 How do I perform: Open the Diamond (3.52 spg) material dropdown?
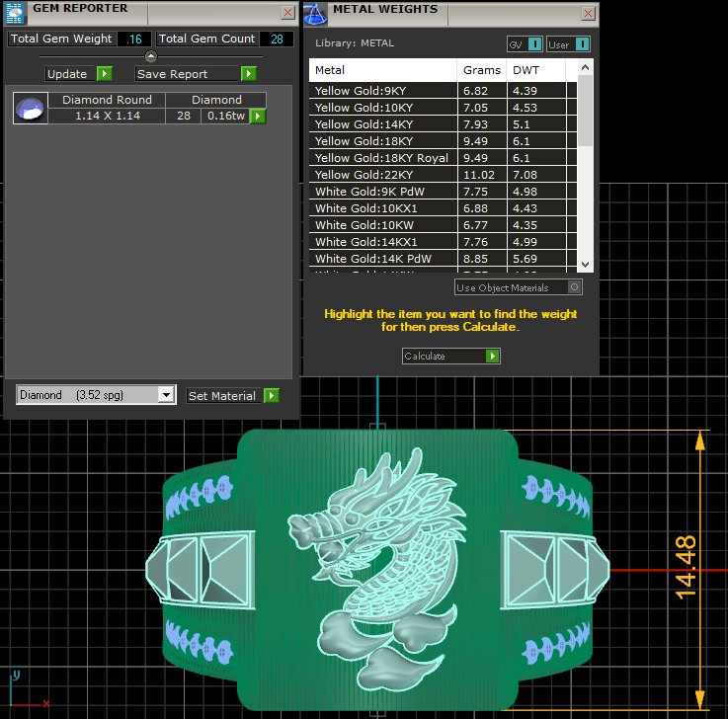click(x=166, y=395)
